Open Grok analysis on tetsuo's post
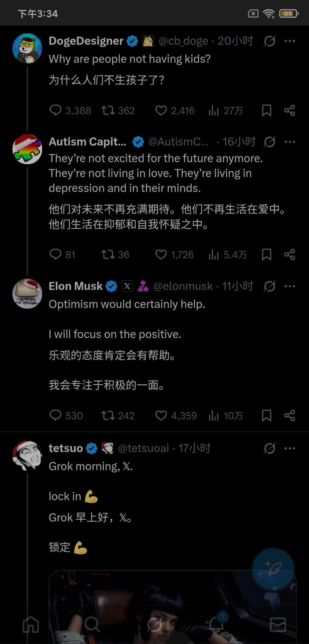The width and height of the screenshot is (309, 644). tap(270, 448)
